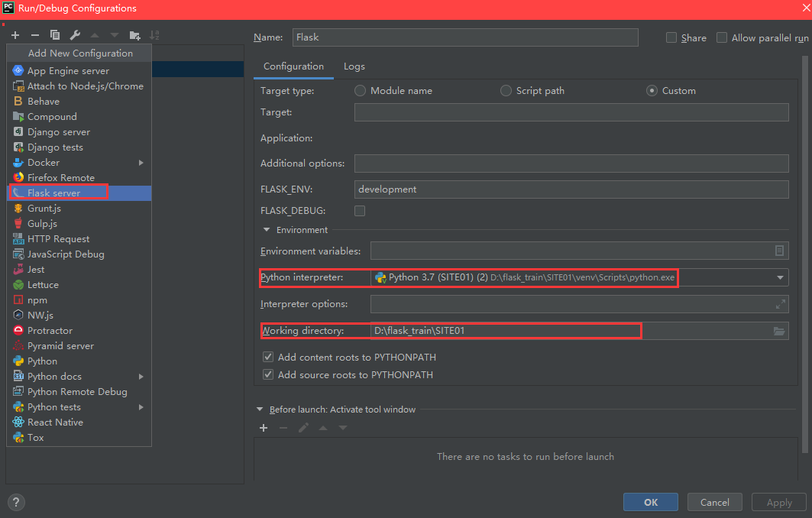812x518 pixels.
Task: Open Edit Defaults wrench icon
Action: [75, 35]
